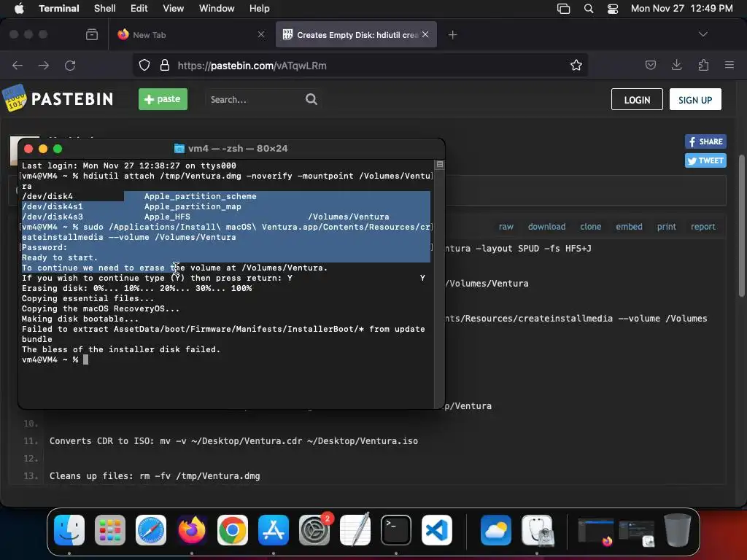The height and width of the screenshot is (560, 747).
Task: Open Stage Manager icon in menu bar
Action: [564, 8]
